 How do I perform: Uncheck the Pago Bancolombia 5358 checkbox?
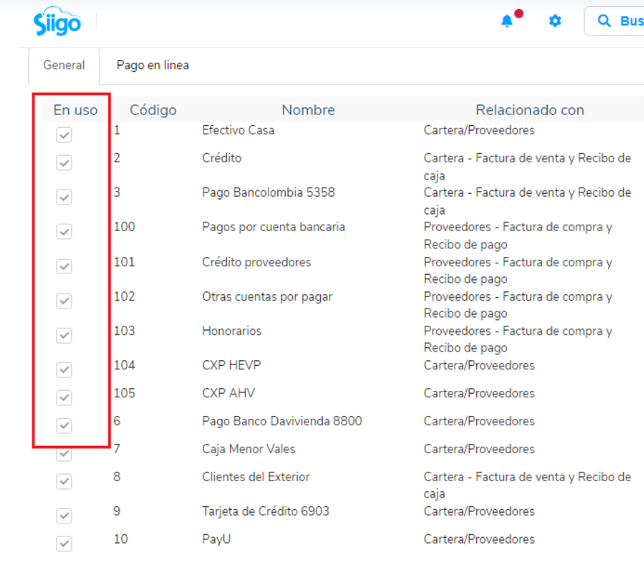[64, 197]
